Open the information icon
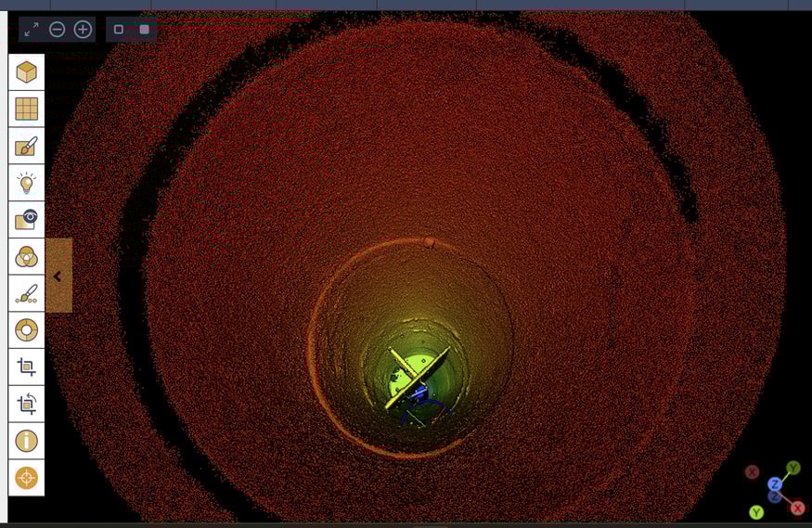 (x=26, y=441)
